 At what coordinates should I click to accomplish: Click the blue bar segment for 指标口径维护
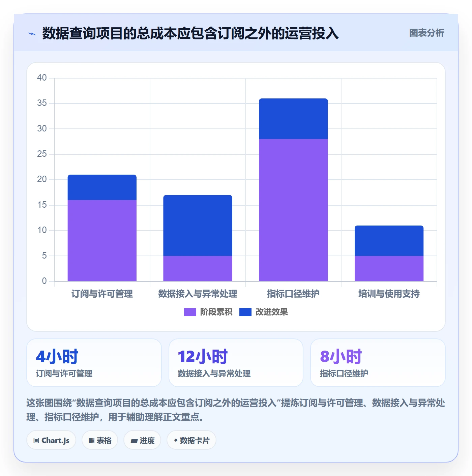coord(293,119)
